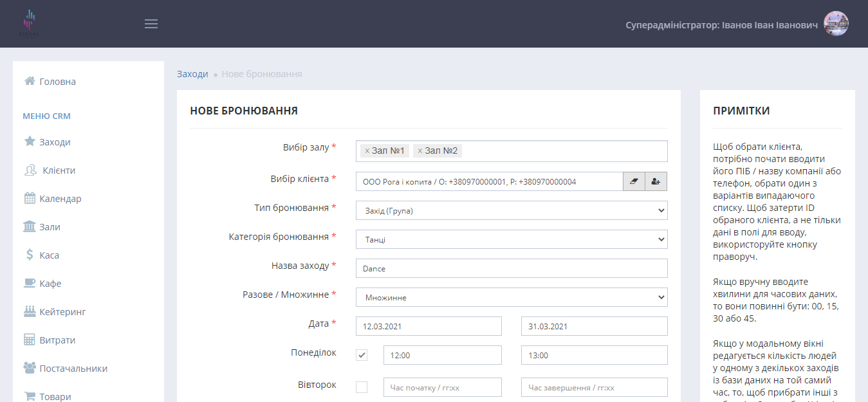This screenshot has height=402, width=868.
Task: Expand the Тип бронювання dropdown
Action: click(x=511, y=210)
